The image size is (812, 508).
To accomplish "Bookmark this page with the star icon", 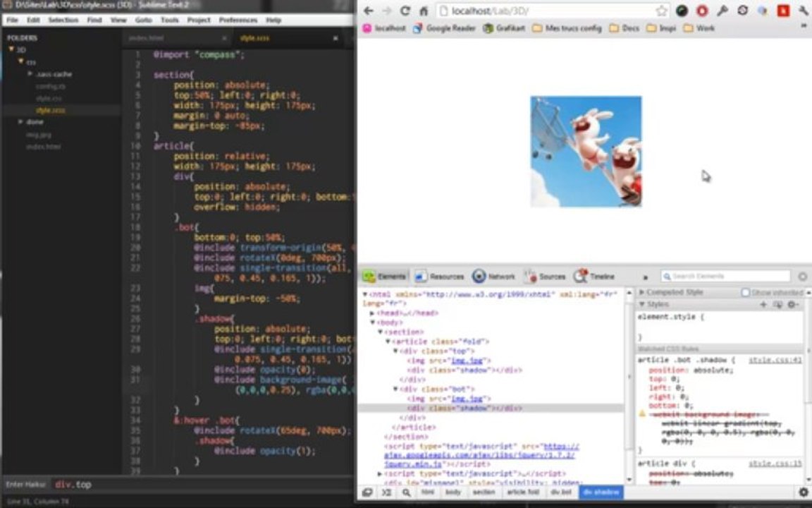I will (x=661, y=11).
